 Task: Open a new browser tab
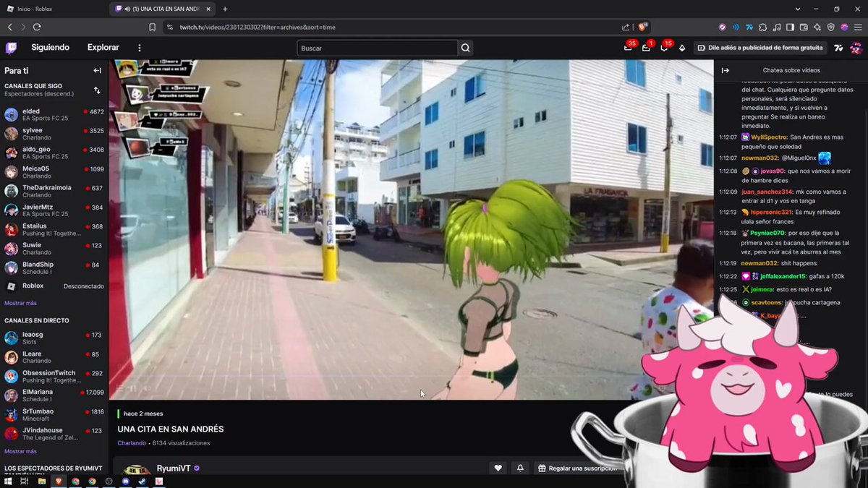coord(225,9)
